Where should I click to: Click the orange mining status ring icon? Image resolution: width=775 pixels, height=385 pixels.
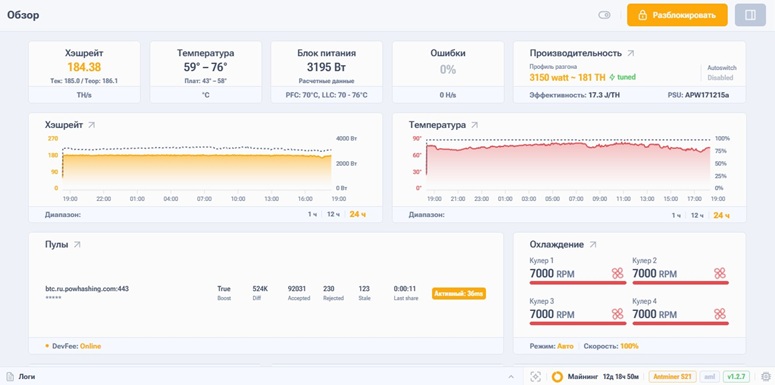pos(557,377)
